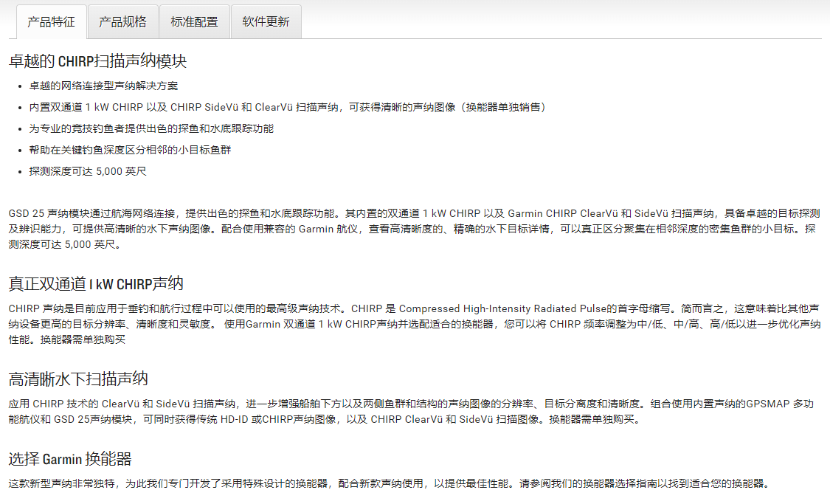Click bullet 卓越的网络连接型声纳解决方案
830x504 pixels.
103,86
